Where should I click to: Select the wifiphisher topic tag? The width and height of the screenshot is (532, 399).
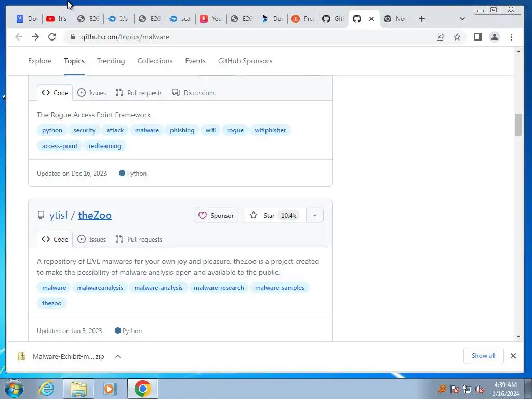point(270,130)
